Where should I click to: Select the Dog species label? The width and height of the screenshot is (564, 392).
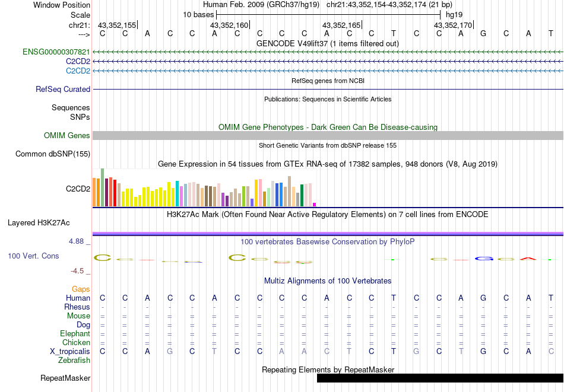[x=84, y=325]
